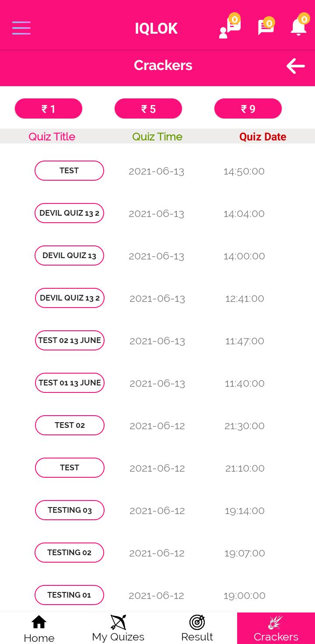Image resolution: width=315 pixels, height=644 pixels.
Task: Open the TESTING 02 quiz
Action: pyautogui.click(x=69, y=553)
